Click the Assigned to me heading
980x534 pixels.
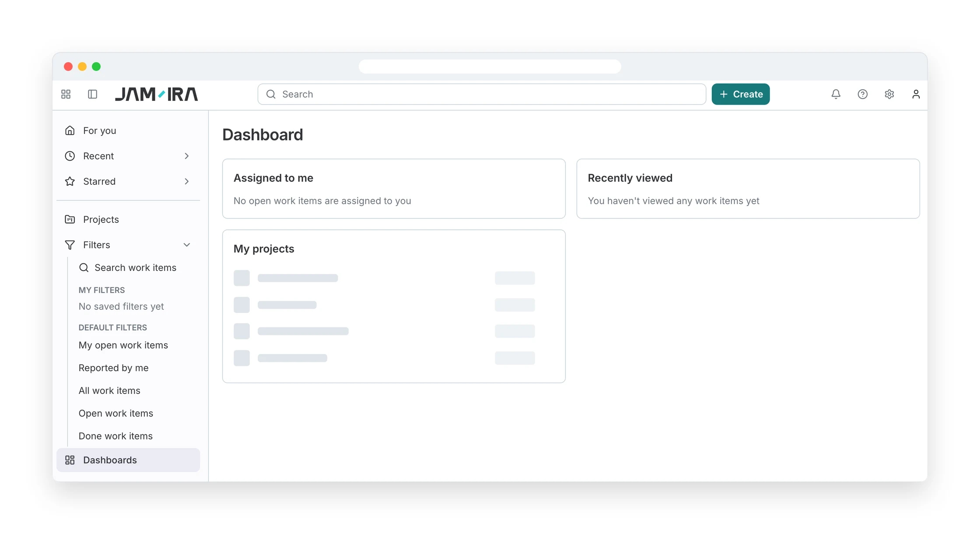(273, 178)
